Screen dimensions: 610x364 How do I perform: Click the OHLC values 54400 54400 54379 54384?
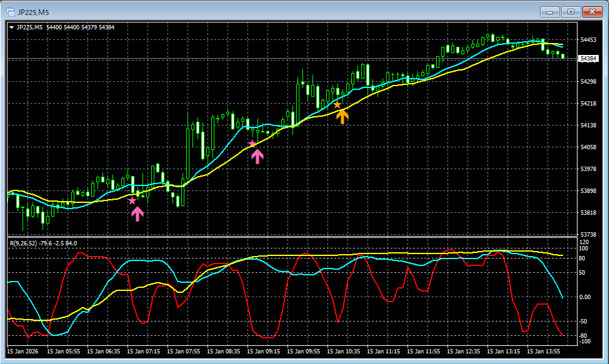tap(80, 27)
